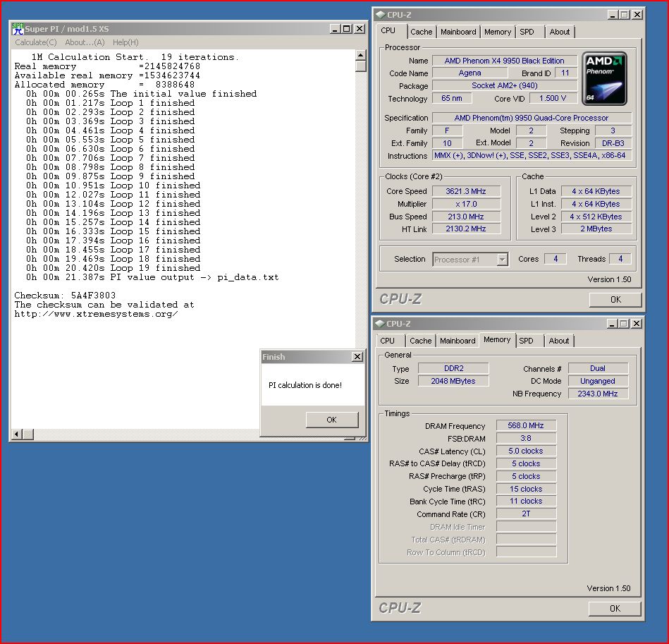Click the CAS# Latency value 5.0 clocks
This screenshot has height=644, width=669.
[x=526, y=451]
